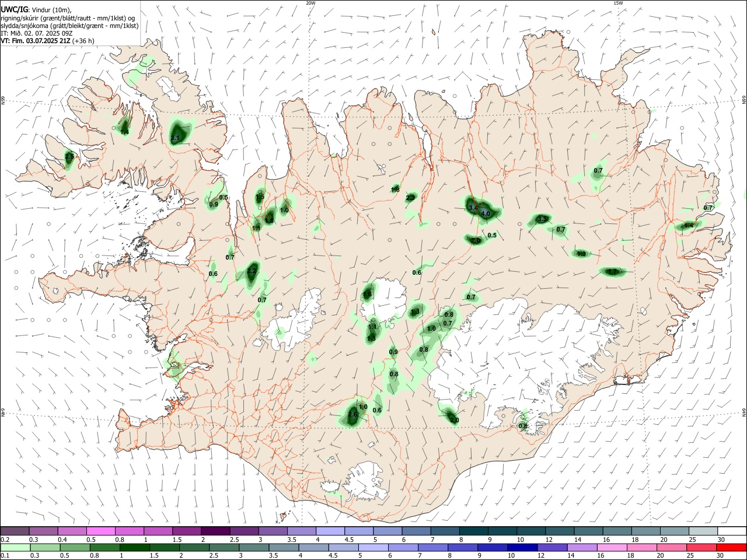
Task: Click the 1.7 precipitation label
Action: tap(612, 272)
